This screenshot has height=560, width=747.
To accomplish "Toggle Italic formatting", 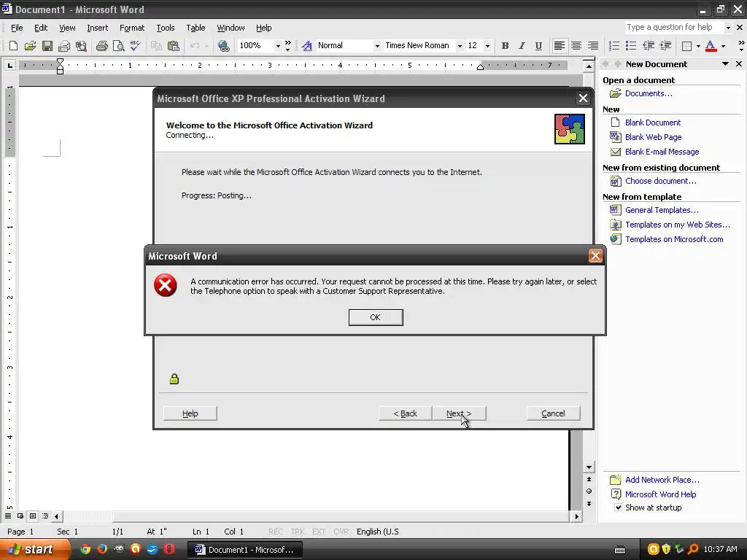I will (x=522, y=46).
